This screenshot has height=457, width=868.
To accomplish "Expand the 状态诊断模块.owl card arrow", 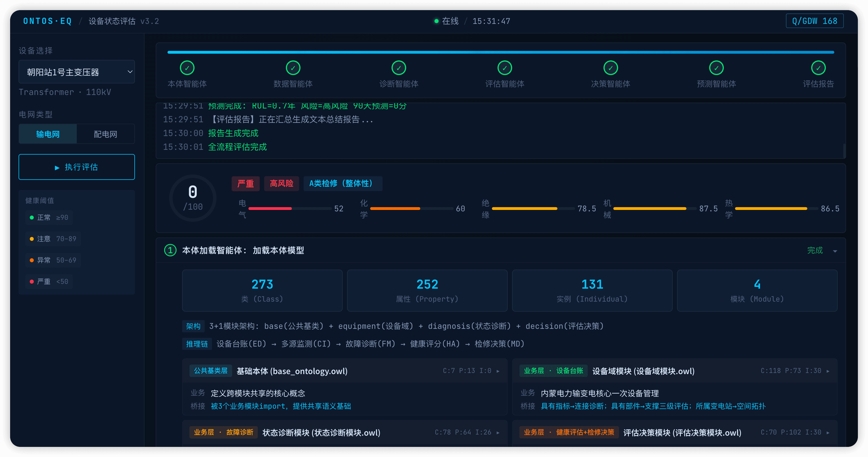I will click(498, 433).
